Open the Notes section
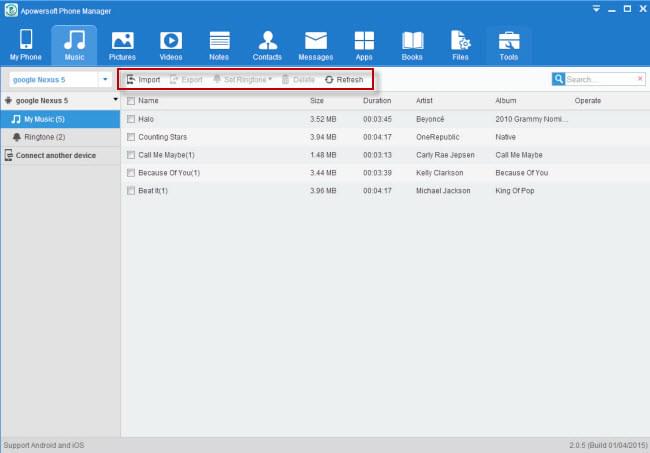The height and width of the screenshot is (453, 650). click(x=219, y=45)
